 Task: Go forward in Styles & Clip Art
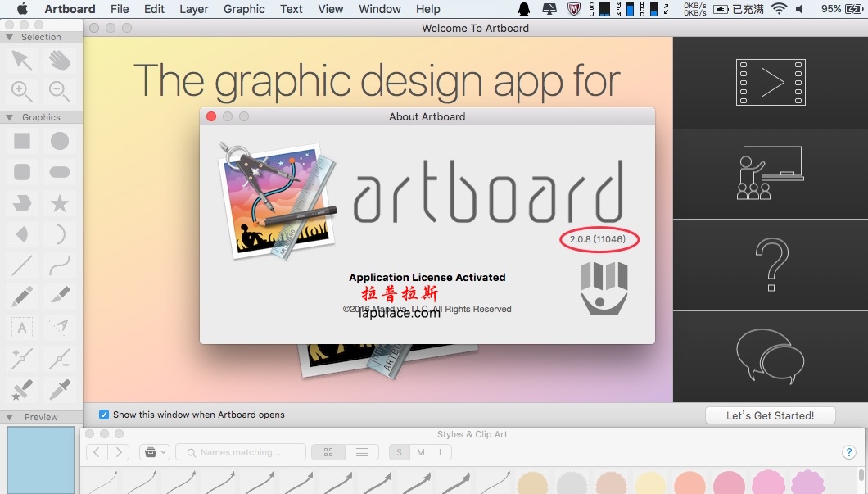pyautogui.click(x=119, y=452)
